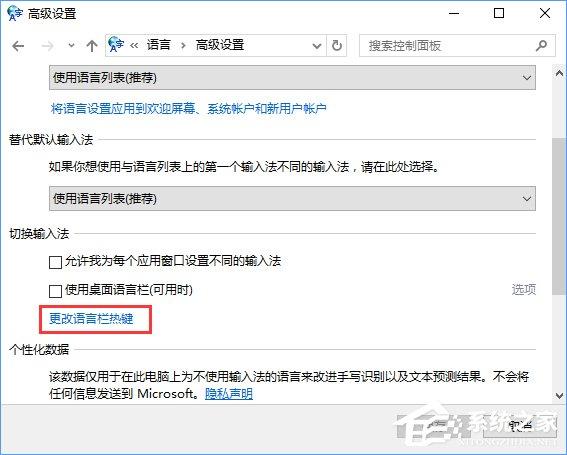Refresh the control panel page
This screenshot has height=455, width=567.
[x=337, y=46]
